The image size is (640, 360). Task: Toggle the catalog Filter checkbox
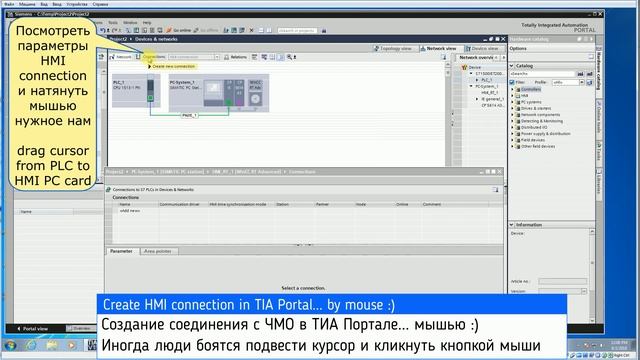click(x=512, y=82)
